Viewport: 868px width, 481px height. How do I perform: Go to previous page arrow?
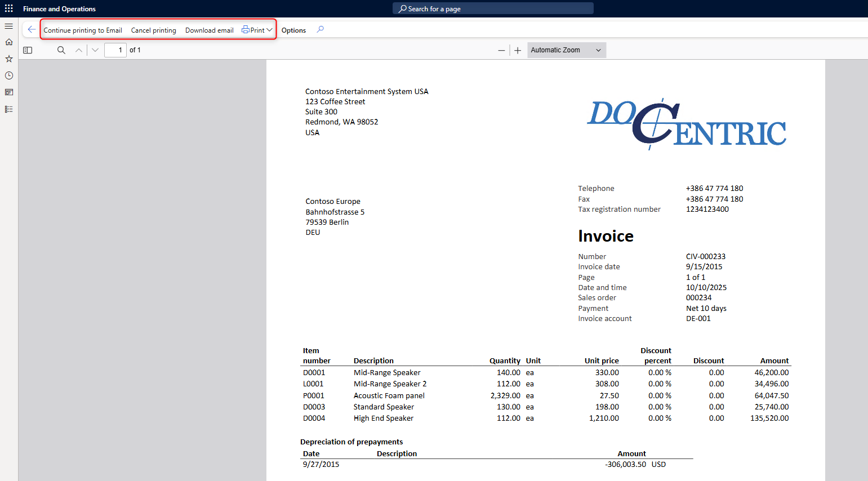pyautogui.click(x=79, y=50)
